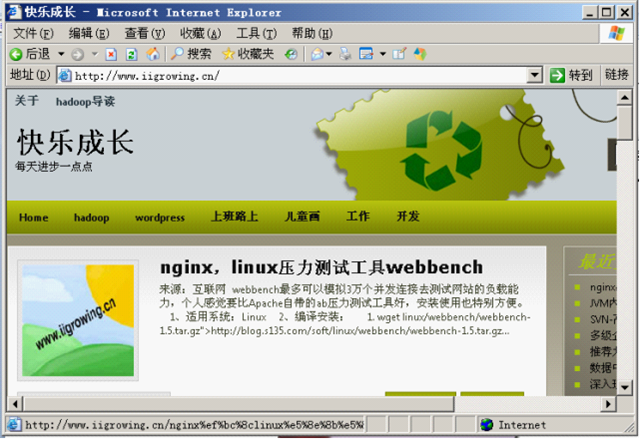
Task: Click the 转到 (Go) button
Action: [x=571, y=75]
